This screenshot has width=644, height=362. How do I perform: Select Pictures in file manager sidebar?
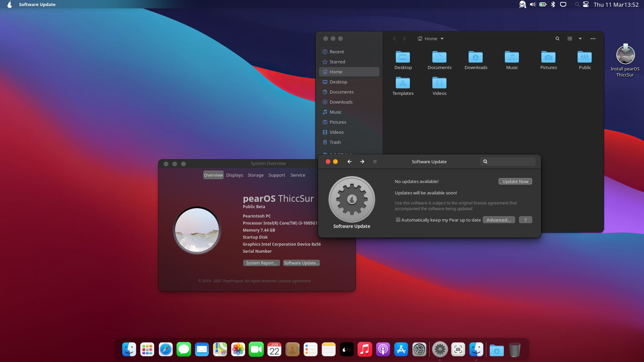click(349, 122)
